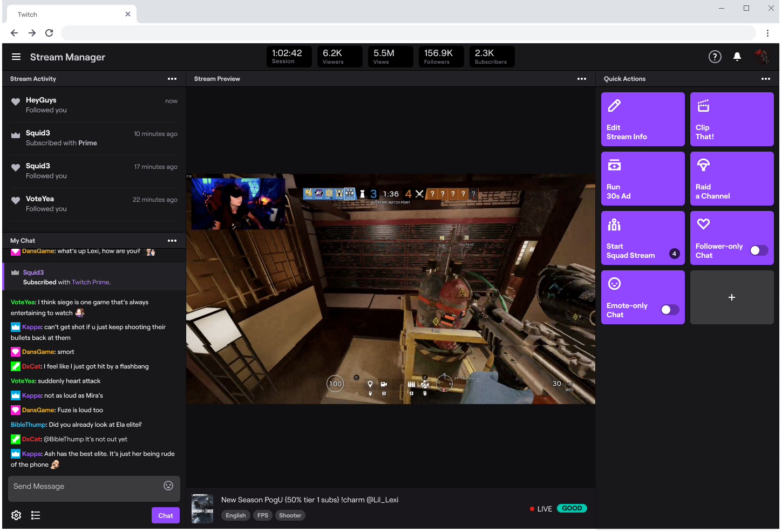Open Stream Preview panel options menu
Screen dimensions: 782x532
(x=581, y=79)
